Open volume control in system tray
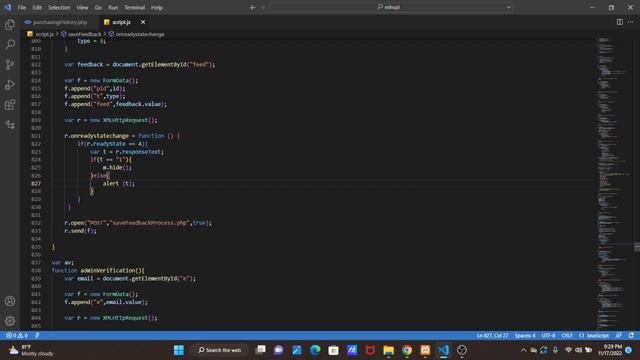This screenshot has width=640, height=360. click(578, 350)
